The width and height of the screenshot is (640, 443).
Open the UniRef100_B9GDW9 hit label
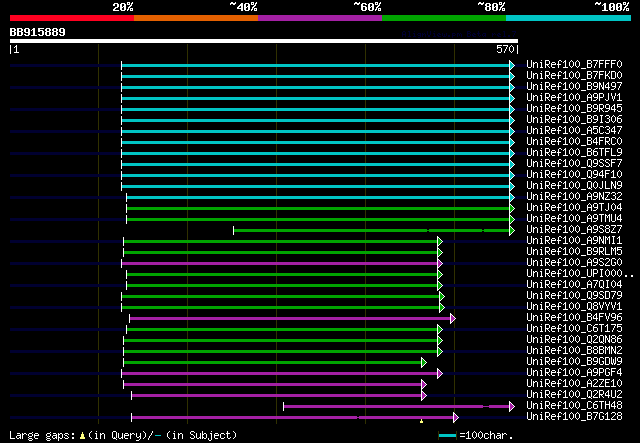[x=574, y=362]
